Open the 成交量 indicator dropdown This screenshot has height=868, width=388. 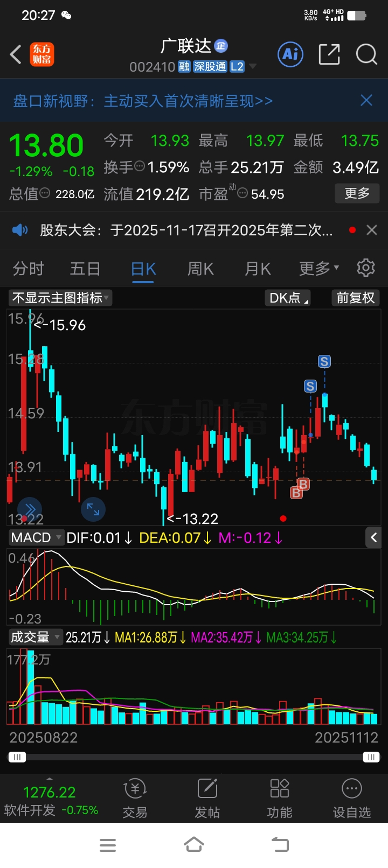(36, 638)
